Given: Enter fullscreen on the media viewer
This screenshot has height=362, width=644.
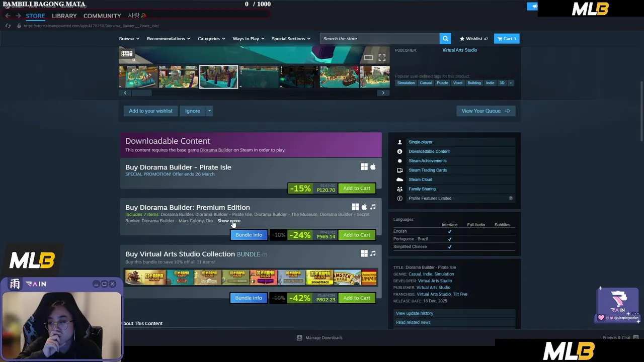Looking at the screenshot, I should tap(382, 58).
